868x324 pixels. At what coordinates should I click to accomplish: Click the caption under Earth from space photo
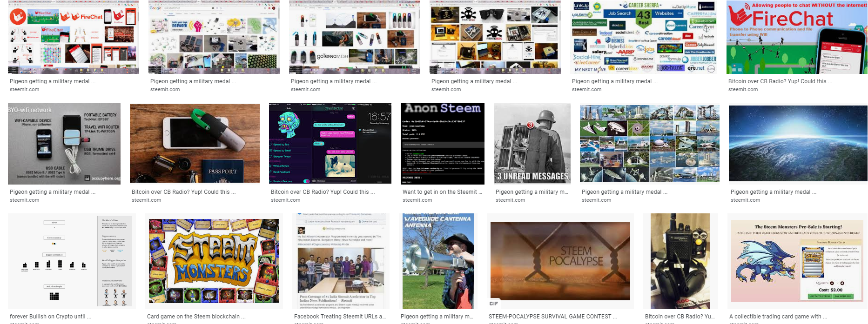774,192
